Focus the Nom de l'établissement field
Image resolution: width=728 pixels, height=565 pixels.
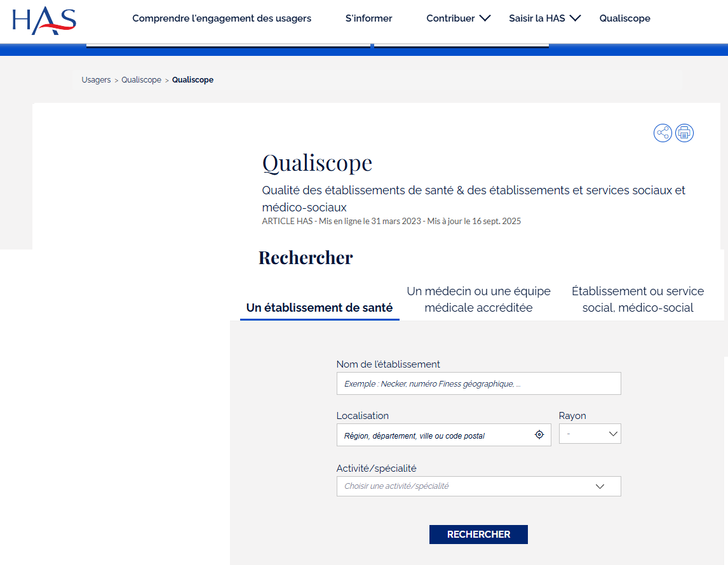point(479,383)
